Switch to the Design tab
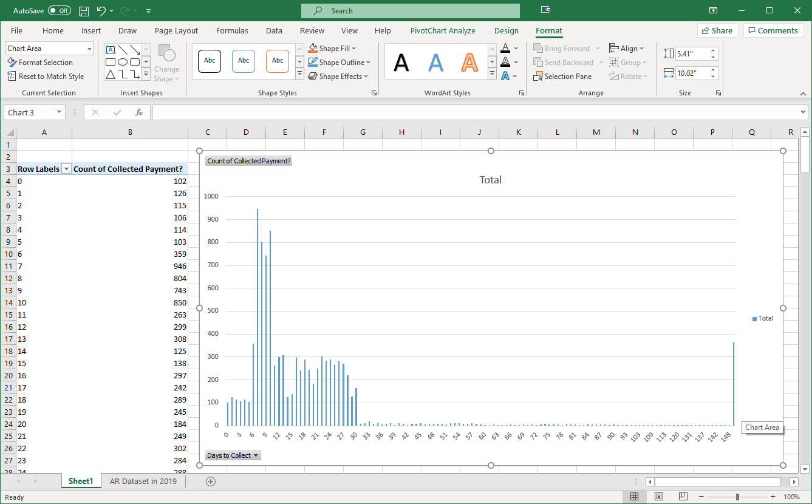Screen dimensions: 812x504 (x=507, y=30)
